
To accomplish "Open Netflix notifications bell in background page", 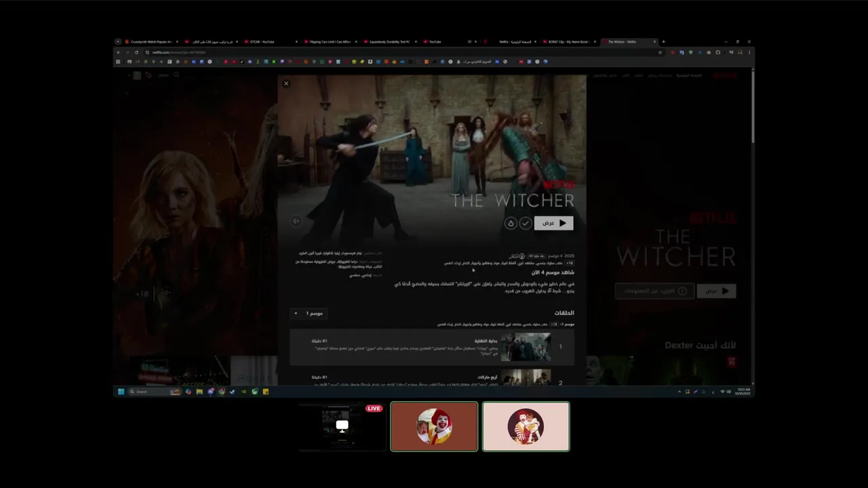I will click(149, 75).
